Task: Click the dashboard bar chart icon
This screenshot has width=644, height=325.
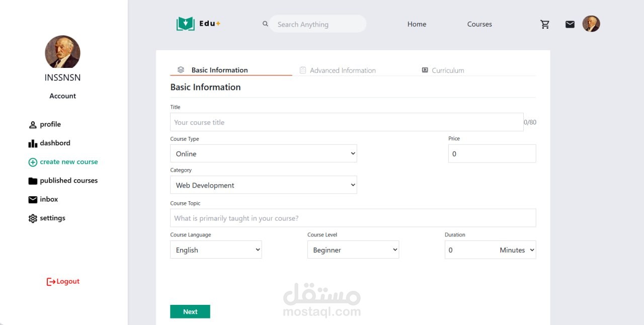Action: coord(33,143)
